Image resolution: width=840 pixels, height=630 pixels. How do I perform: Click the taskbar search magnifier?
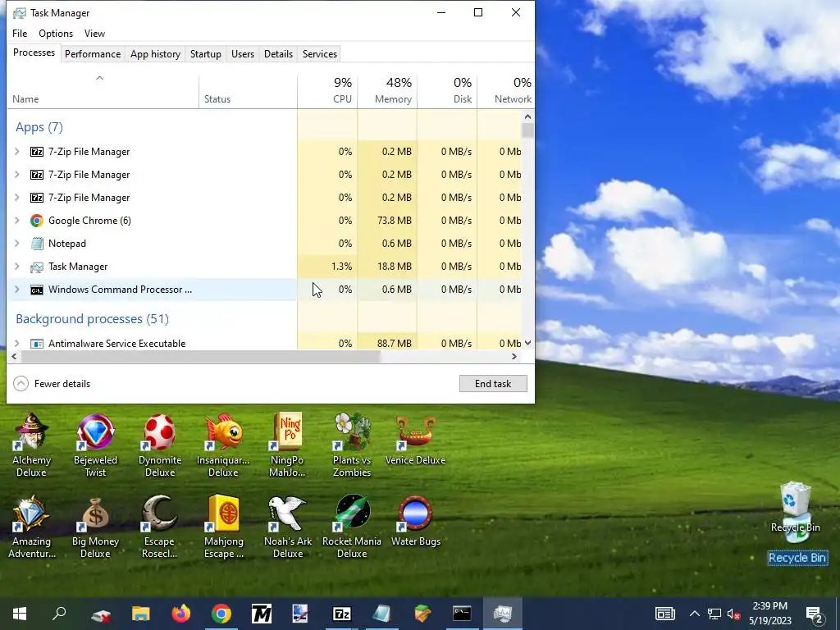click(59, 614)
